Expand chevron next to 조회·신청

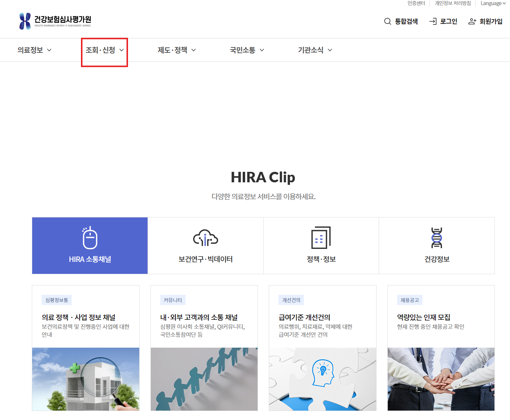coord(122,50)
